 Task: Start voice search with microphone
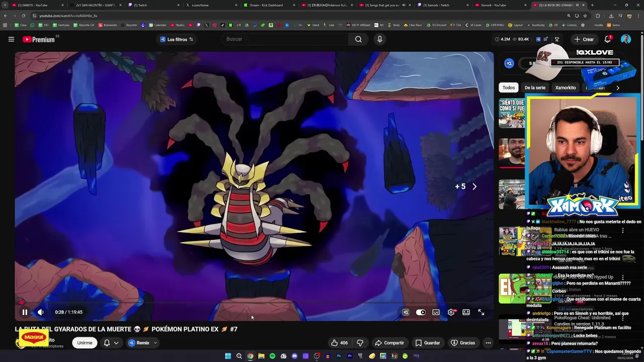coord(380,39)
